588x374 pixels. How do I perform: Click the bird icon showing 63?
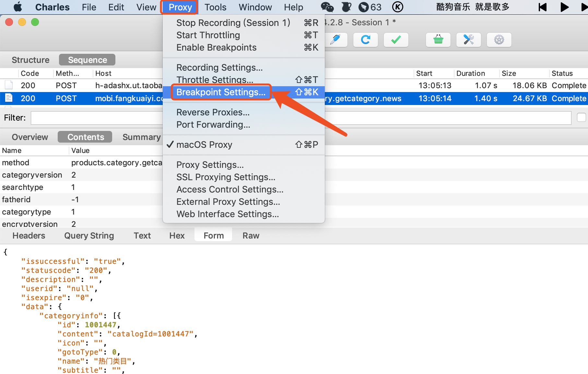pyautogui.click(x=370, y=7)
